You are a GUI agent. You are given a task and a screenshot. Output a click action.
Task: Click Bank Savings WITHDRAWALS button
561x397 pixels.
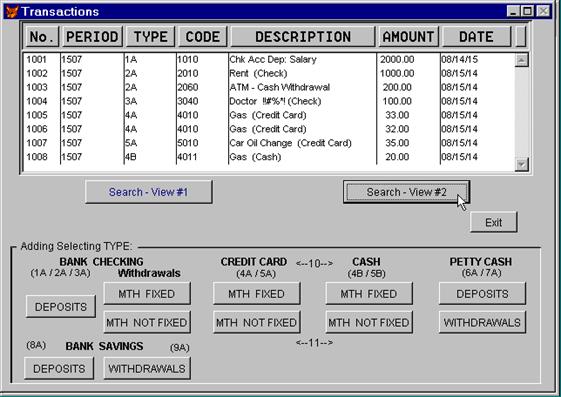147,368
